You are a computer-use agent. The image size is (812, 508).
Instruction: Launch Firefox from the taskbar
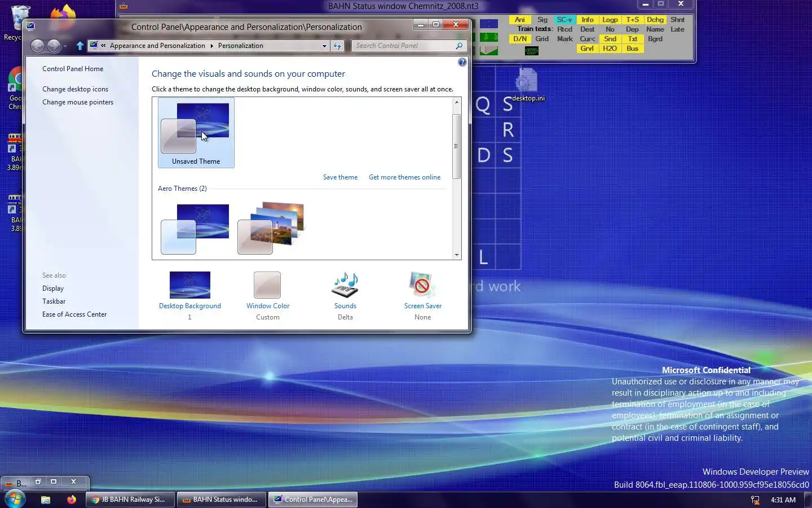tap(71, 500)
